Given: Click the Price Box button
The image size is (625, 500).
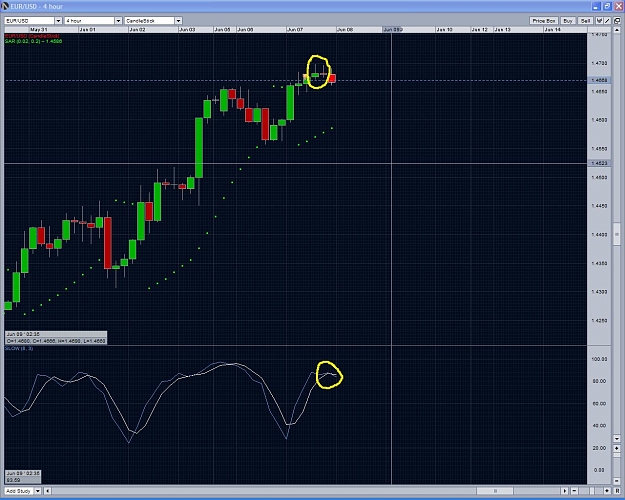Looking at the screenshot, I should 544,21.
